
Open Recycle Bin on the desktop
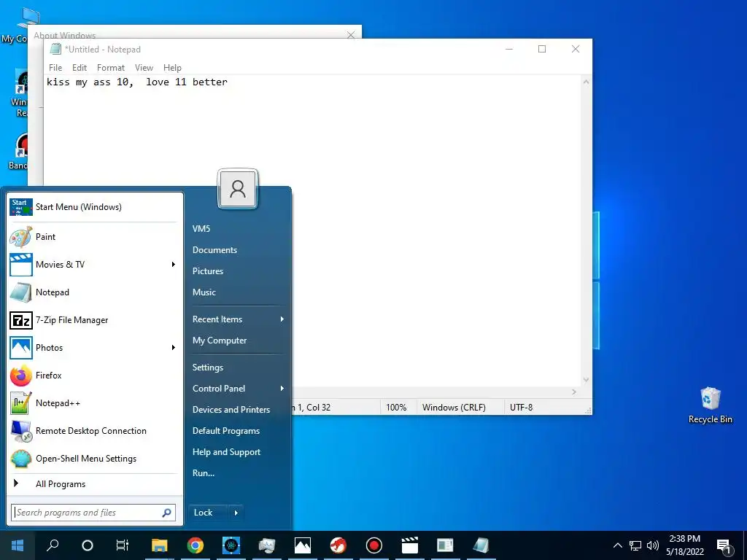[x=710, y=405]
